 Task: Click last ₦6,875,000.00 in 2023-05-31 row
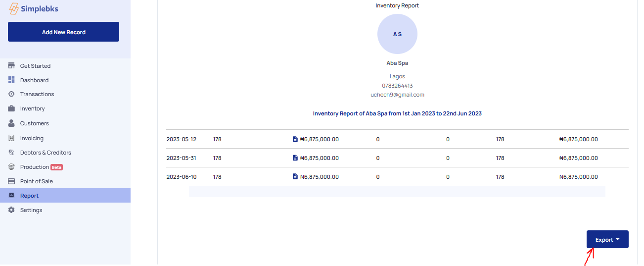(578, 158)
